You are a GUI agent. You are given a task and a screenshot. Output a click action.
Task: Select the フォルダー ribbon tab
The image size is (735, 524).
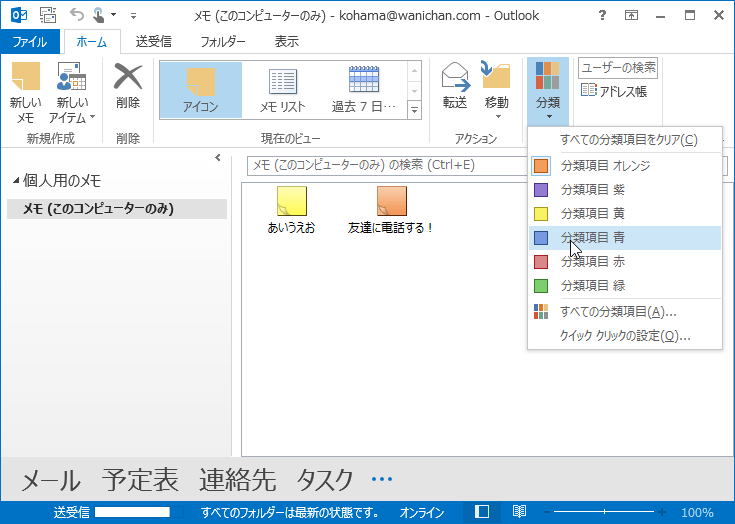223,42
